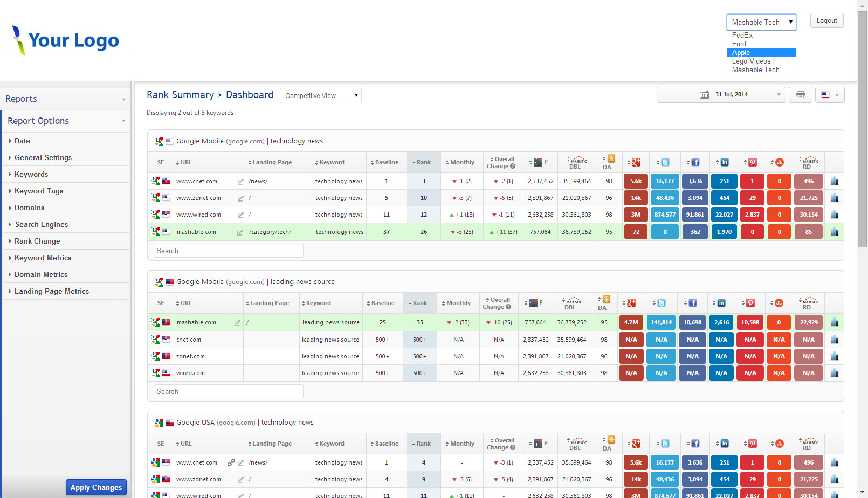Expand Keyword Metrics in report options
Viewport: 868px width, 498px height.
43,258
